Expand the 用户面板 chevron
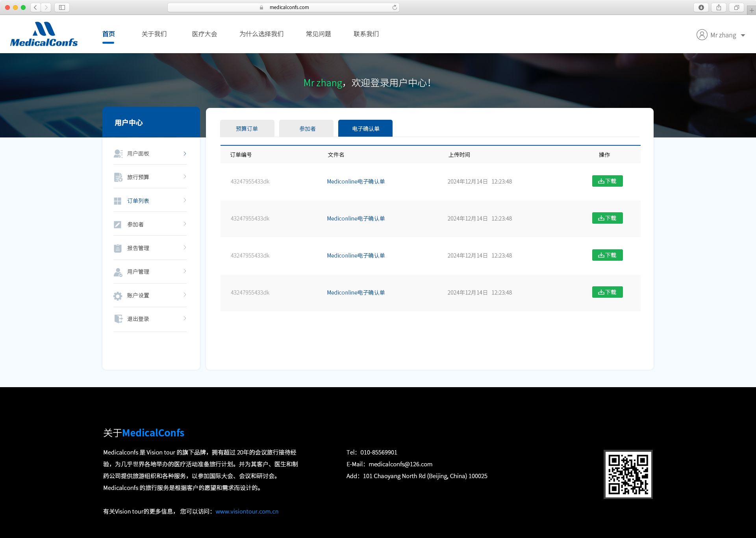The image size is (756, 538). 185,154
